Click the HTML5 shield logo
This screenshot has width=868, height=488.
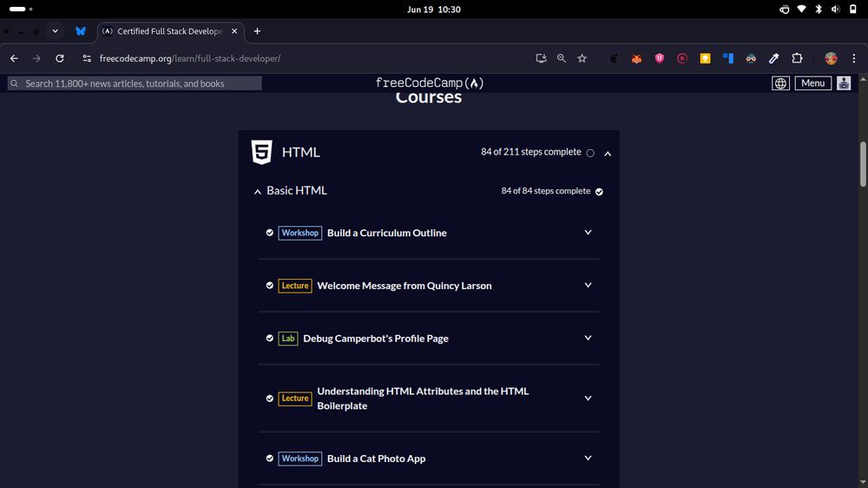pos(262,152)
